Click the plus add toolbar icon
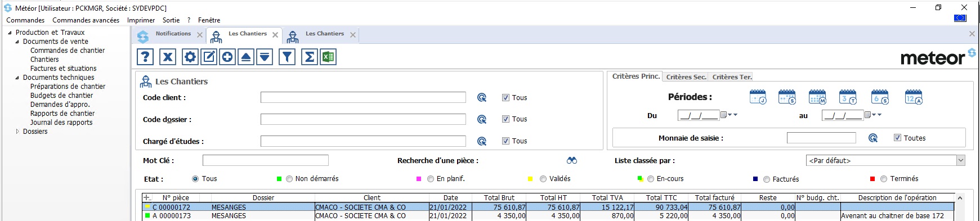This screenshot has width=980, height=221. coord(227,57)
